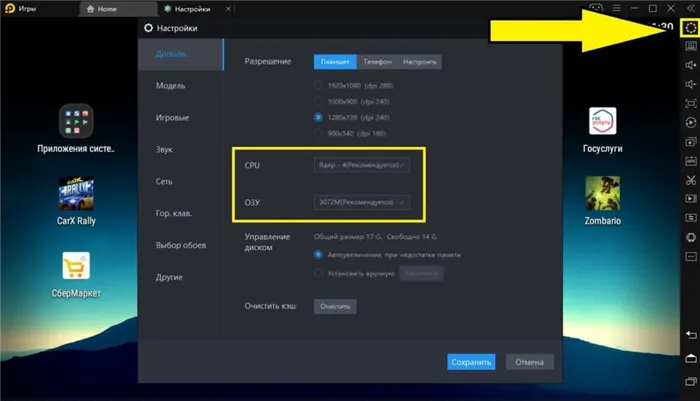This screenshot has height=401, width=700.
Task: Click the recent apps overview icon
Action: pos(691,382)
